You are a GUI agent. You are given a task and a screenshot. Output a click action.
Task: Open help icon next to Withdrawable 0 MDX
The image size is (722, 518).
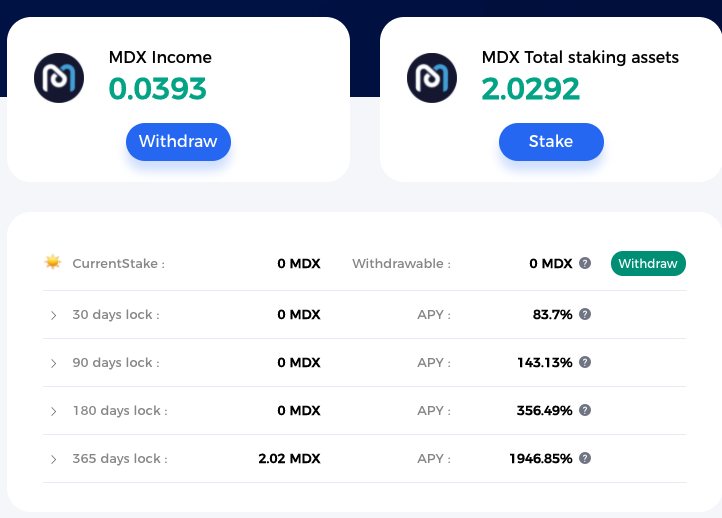tap(585, 263)
